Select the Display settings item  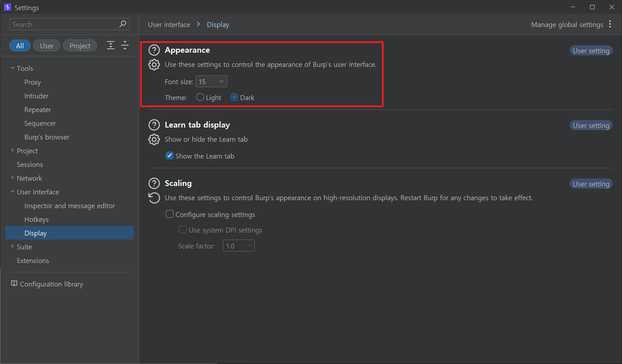70,233
